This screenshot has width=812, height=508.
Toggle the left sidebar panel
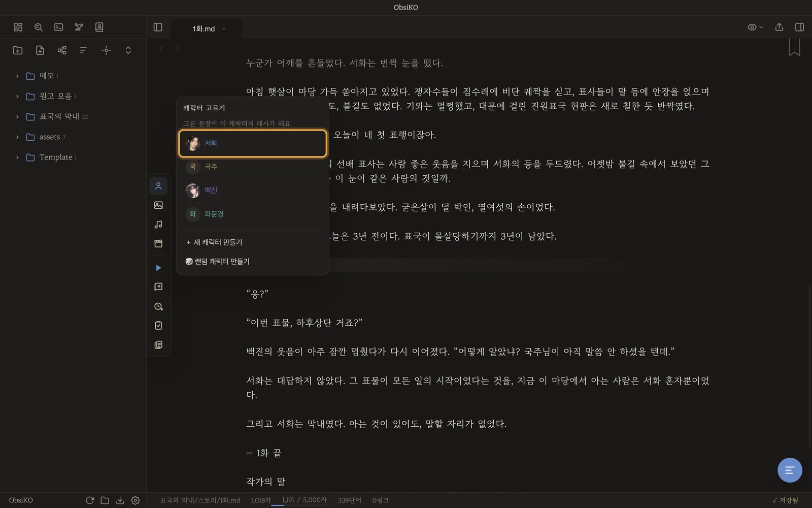click(x=158, y=27)
